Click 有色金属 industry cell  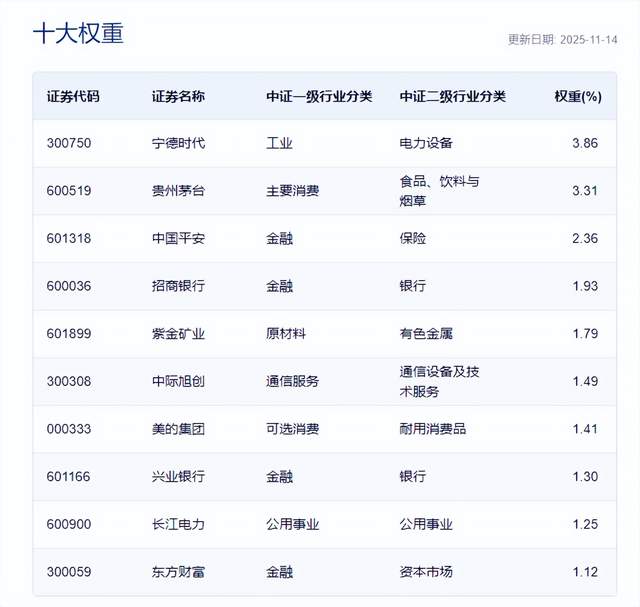pos(426,334)
